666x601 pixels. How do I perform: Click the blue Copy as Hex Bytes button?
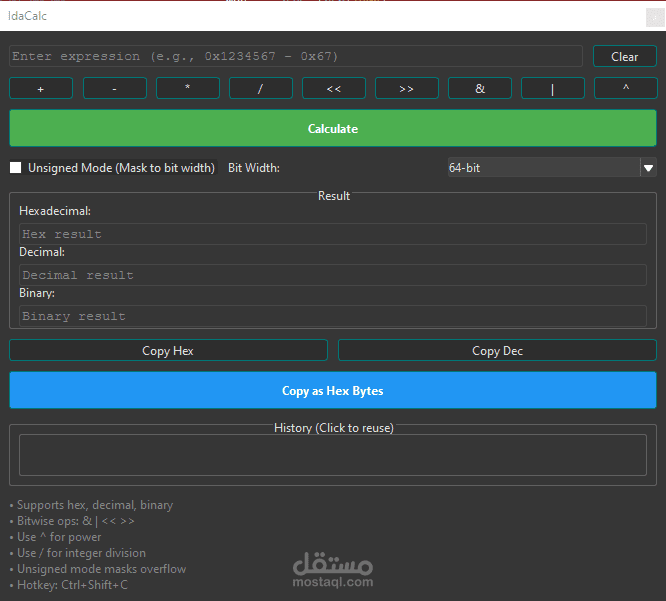click(x=333, y=390)
